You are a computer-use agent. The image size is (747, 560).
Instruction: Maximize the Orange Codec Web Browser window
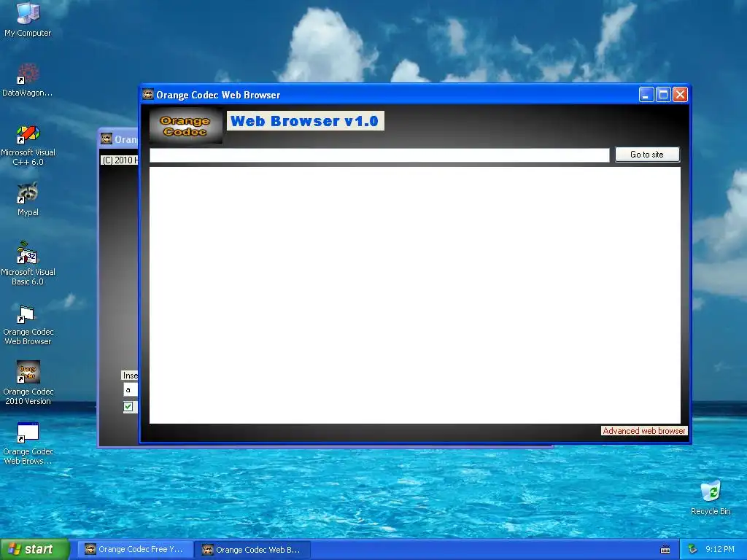tap(663, 95)
